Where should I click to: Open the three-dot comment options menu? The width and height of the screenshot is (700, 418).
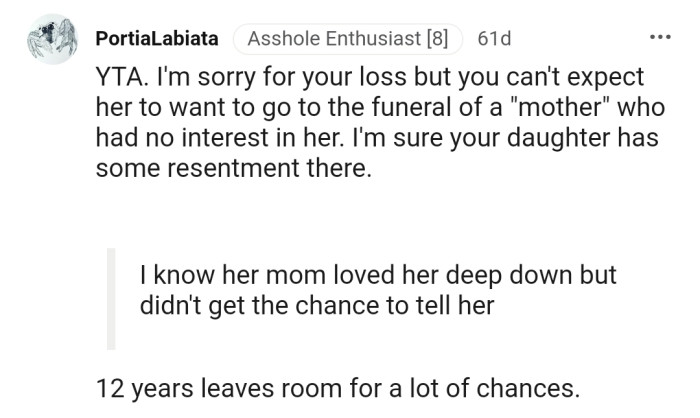(660, 39)
